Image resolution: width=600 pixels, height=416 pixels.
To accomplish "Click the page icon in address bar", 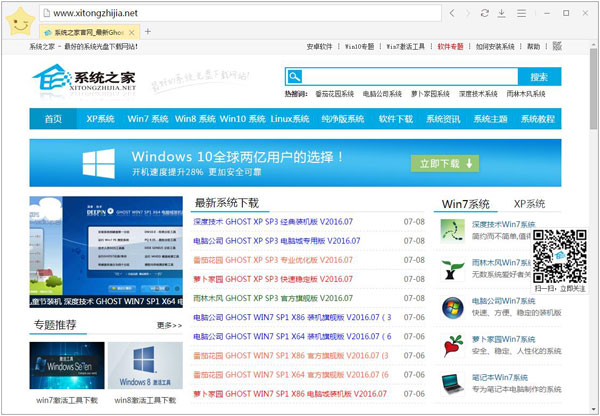I will point(47,13).
